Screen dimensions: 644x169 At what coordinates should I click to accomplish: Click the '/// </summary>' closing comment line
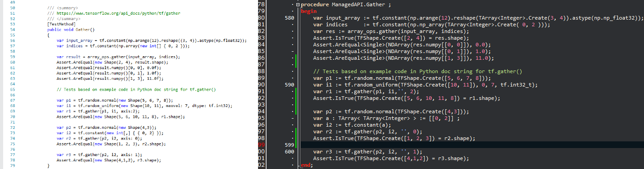point(63,19)
